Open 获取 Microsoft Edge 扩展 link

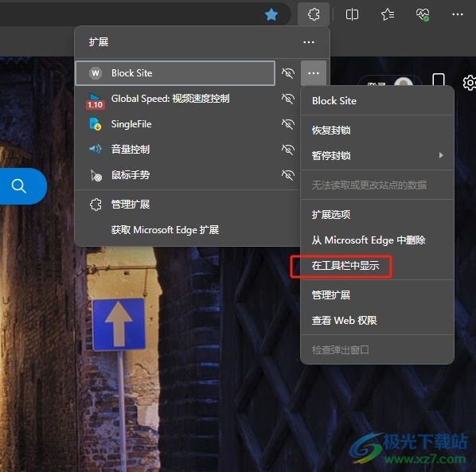coord(187,230)
